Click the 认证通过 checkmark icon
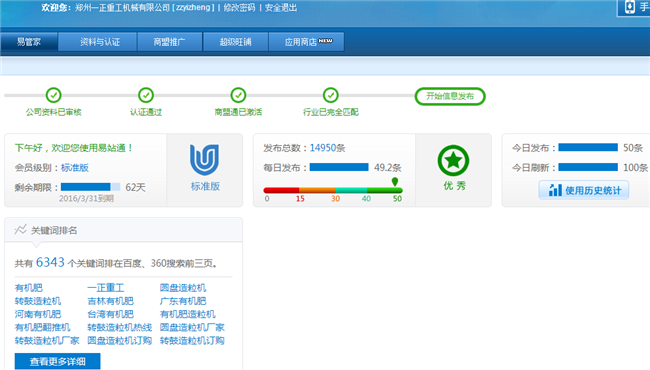The image size is (650, 370). coord(146,95)
